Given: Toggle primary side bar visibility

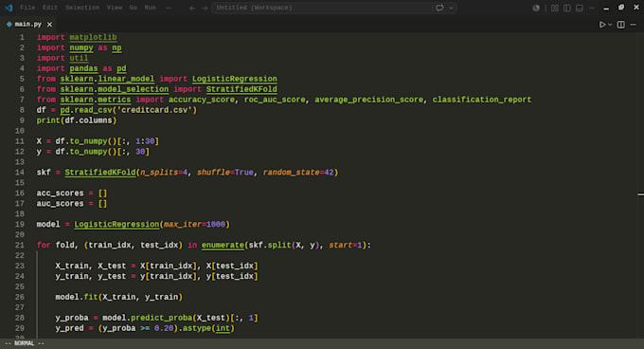Looking at the screenshot, I should (x=567, y=8).
